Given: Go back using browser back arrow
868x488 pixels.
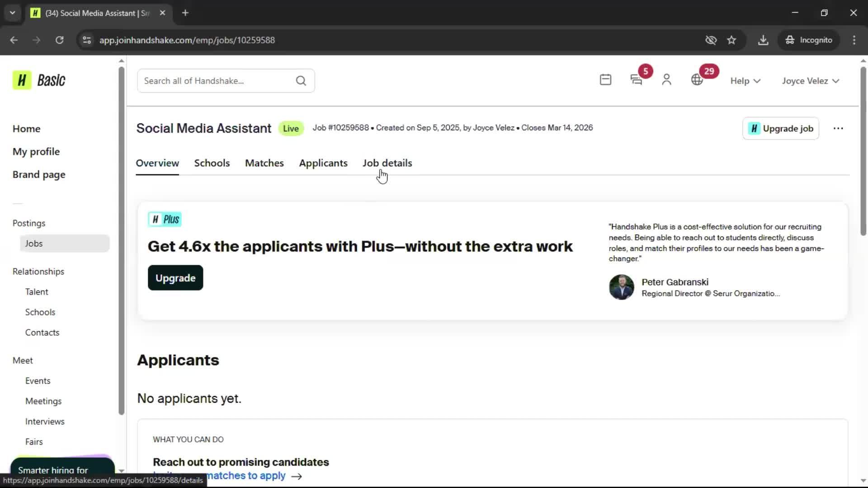Looking at the screenshot, I should (x=14, y=40).
